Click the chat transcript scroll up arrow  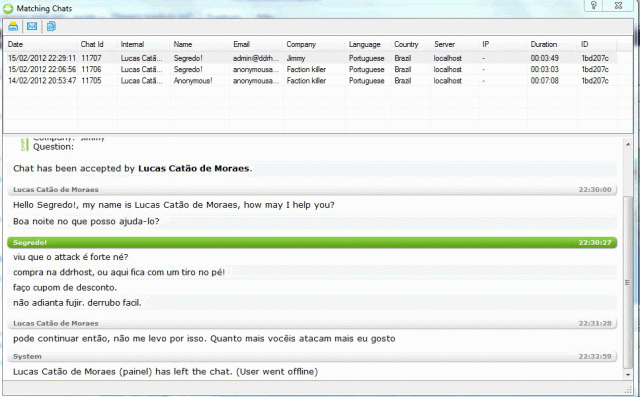628,144
